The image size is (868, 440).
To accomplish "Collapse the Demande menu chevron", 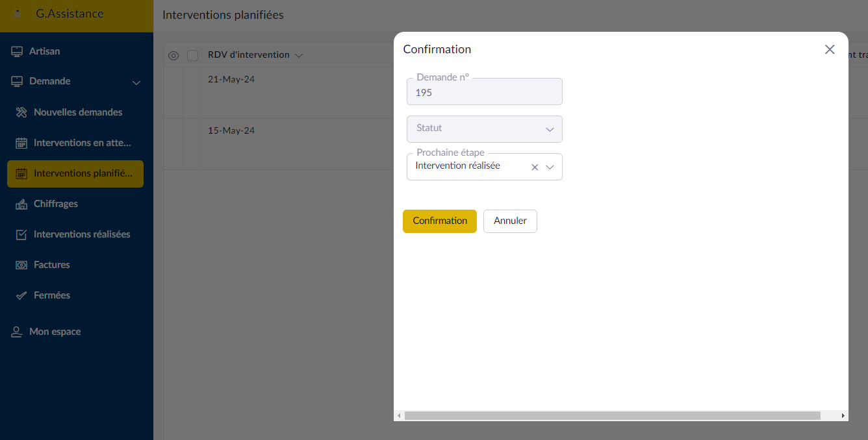I will 136,82.
